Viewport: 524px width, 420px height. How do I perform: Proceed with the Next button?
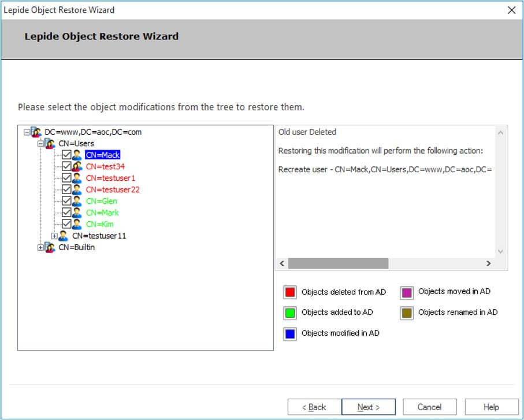coord(369,407)
